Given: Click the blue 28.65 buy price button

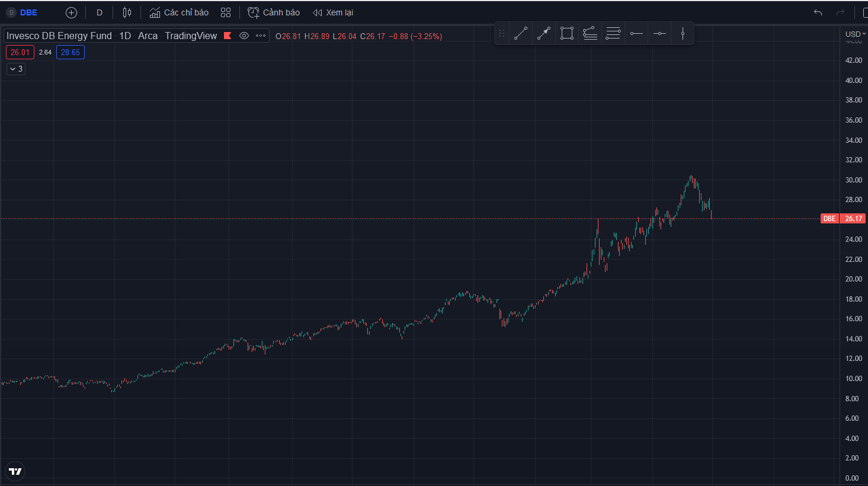Looking at the screenshot, I should click(71, 52).
